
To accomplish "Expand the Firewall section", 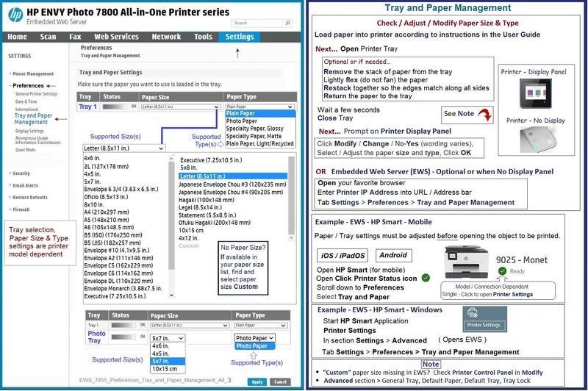I will (21, 209).
